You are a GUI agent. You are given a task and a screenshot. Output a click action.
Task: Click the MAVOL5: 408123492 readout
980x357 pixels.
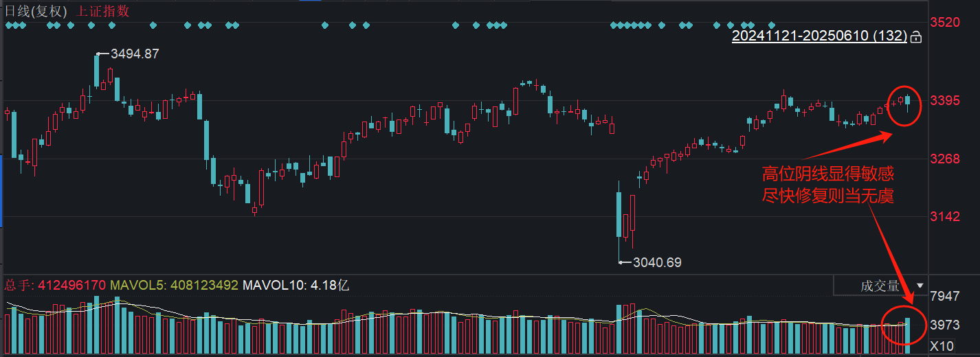[x=175, y=285]
